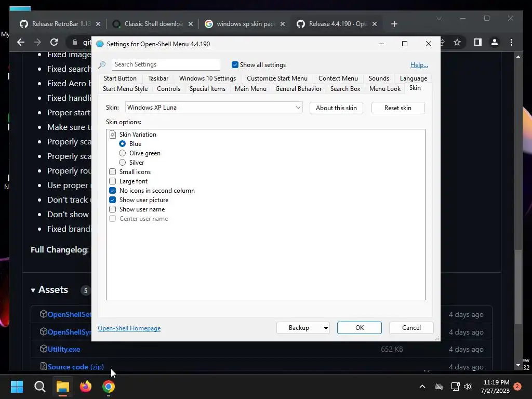Open the Search Box tab

pos(345,88)
